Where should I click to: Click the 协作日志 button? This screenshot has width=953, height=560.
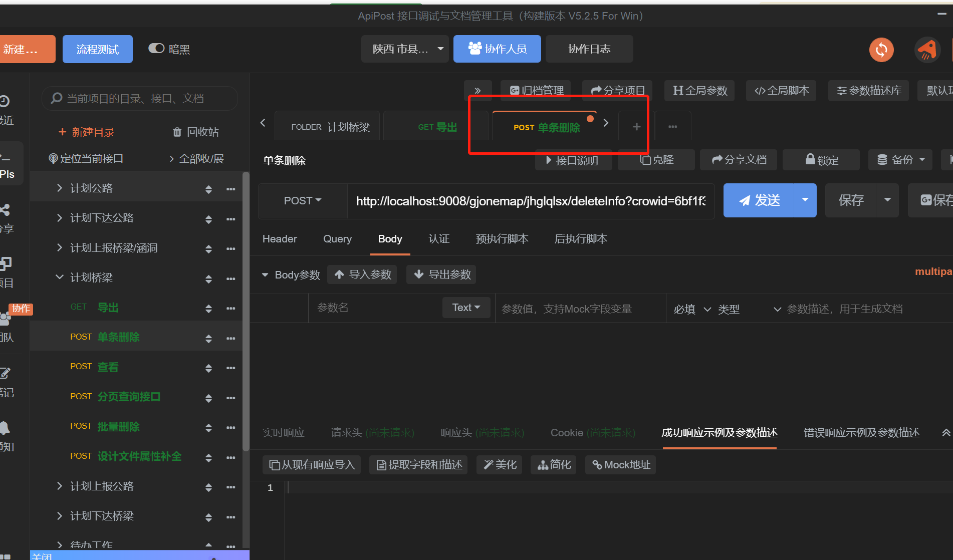[589, 49]
